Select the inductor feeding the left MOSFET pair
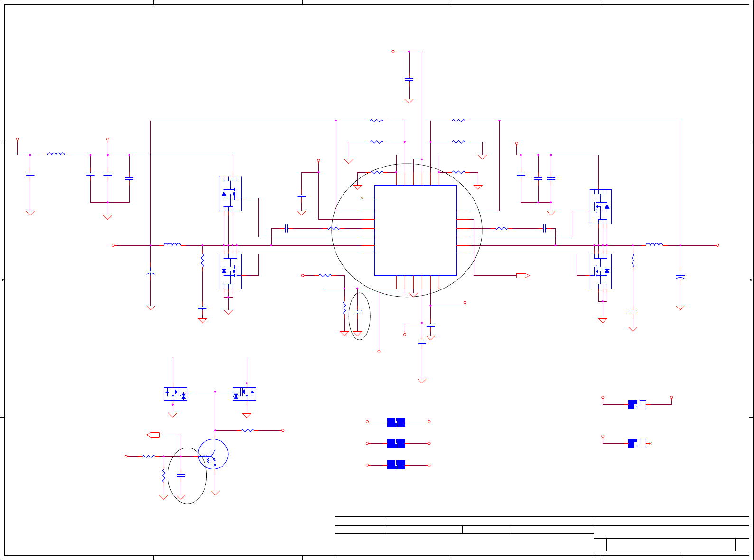Screen dimensions: 754x560 [172, 244]
